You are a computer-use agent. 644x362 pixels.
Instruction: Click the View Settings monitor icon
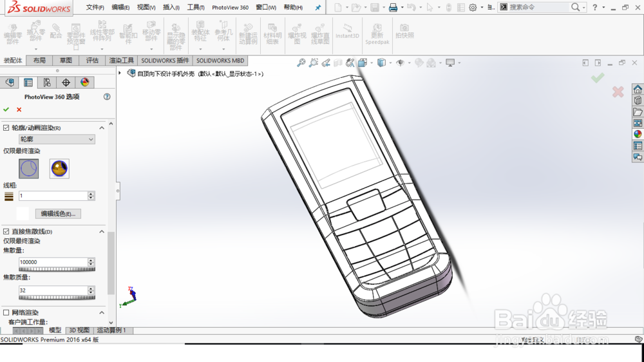[450, 62]
